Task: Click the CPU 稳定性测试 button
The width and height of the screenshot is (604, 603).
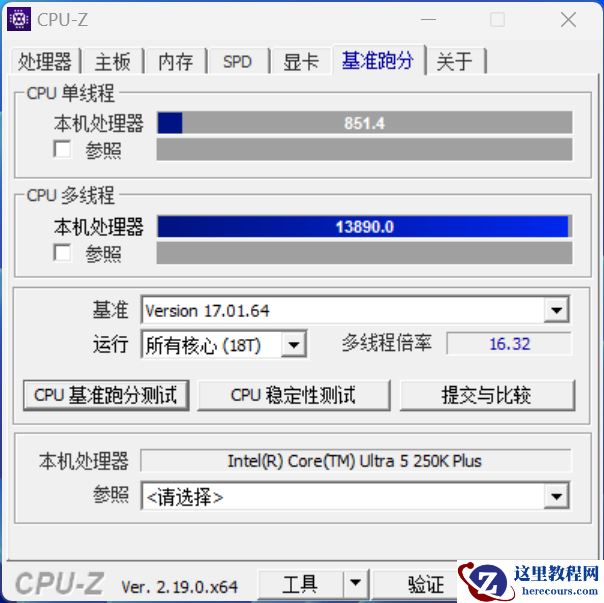Action: [x=294, y=395]
